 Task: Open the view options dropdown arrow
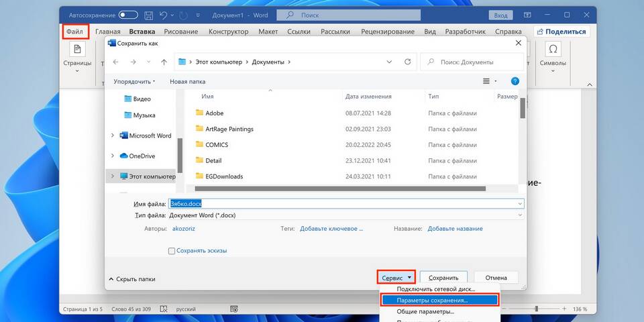click(496, 81)
